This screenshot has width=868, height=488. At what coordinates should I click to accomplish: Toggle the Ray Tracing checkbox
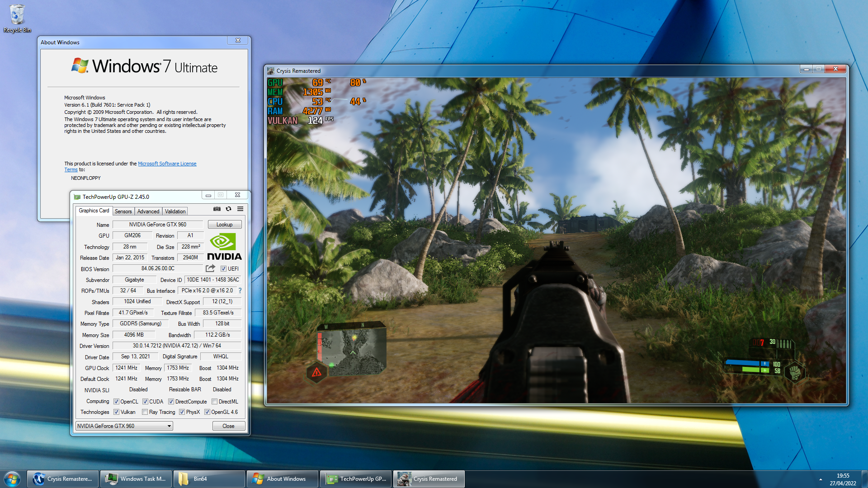point(145,412)
